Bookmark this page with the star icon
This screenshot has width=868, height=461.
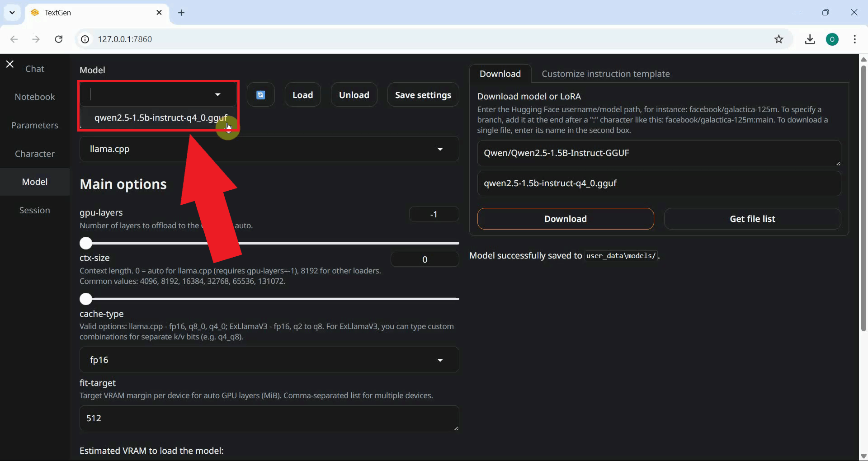pos(778,39)
